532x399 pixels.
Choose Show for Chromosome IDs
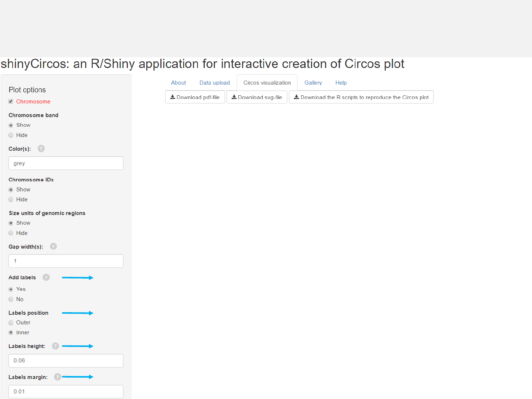coord(11,190)
